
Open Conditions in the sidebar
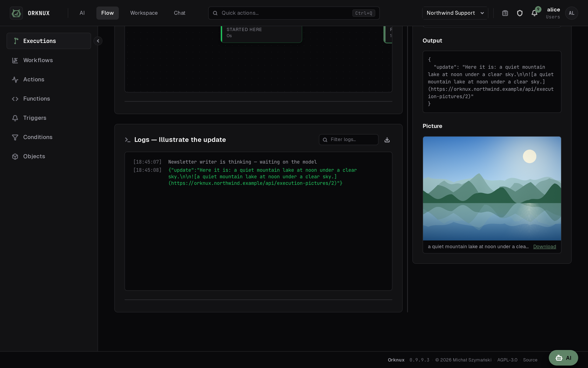tap(49, 137)
